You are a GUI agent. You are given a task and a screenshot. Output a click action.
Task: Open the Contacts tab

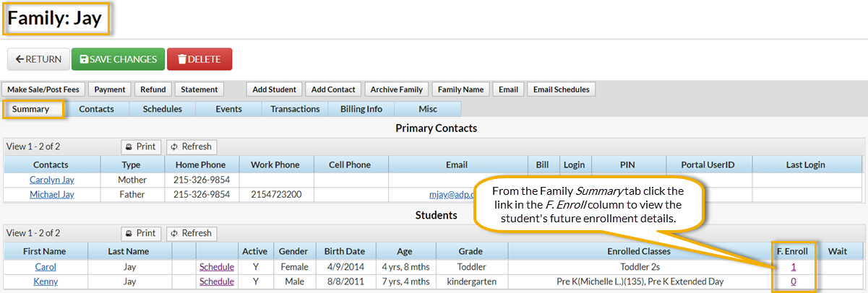96,109
